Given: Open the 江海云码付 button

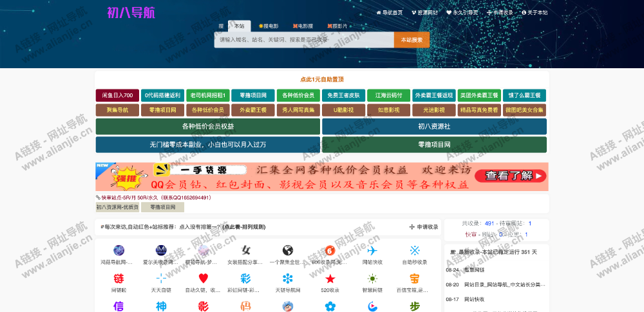Looking at the screenshot, I should tap(389, 95).
